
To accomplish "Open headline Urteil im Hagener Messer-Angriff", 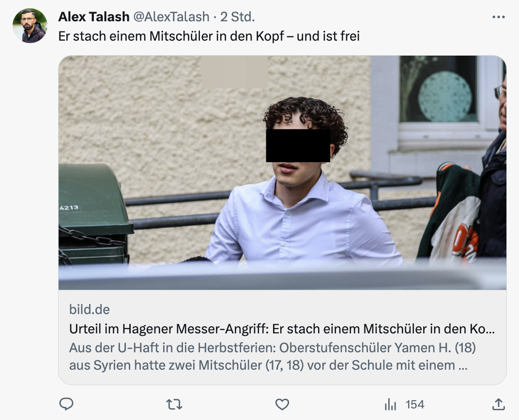I will (282, 329).
